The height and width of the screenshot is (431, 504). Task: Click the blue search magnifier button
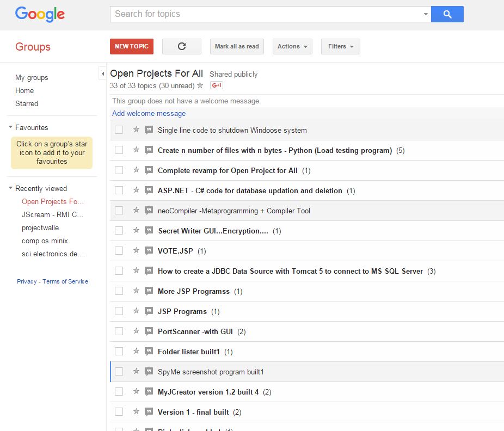(447, 14)
